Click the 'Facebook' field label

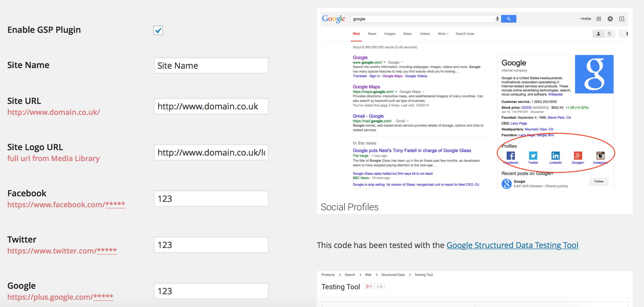click(x=27, y=193)
